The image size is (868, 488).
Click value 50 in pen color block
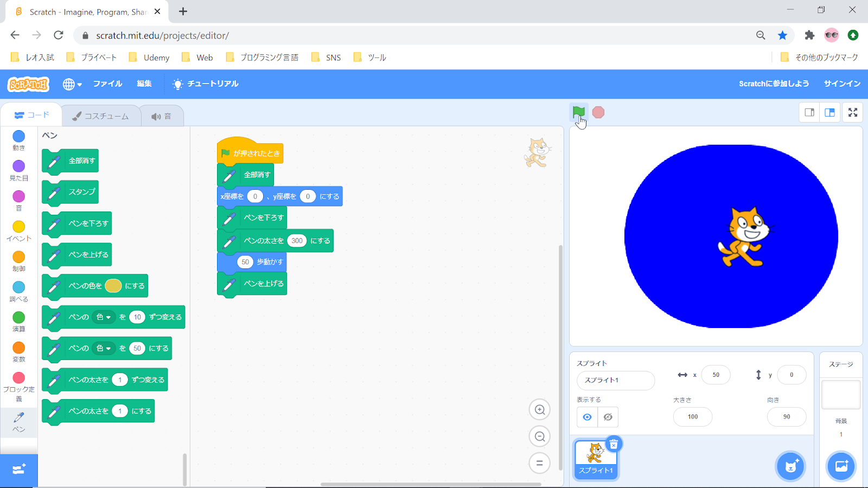[137, 349]
